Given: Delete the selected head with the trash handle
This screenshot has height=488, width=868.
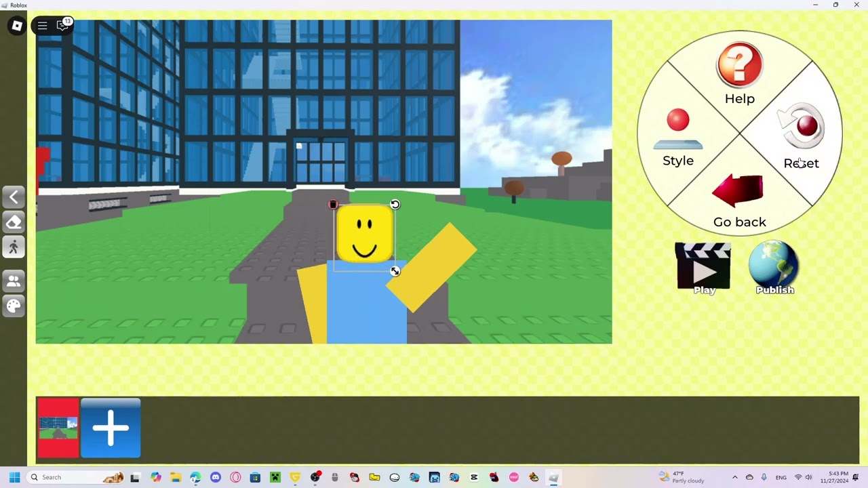Looking at the screenshot, I should 333,205.
